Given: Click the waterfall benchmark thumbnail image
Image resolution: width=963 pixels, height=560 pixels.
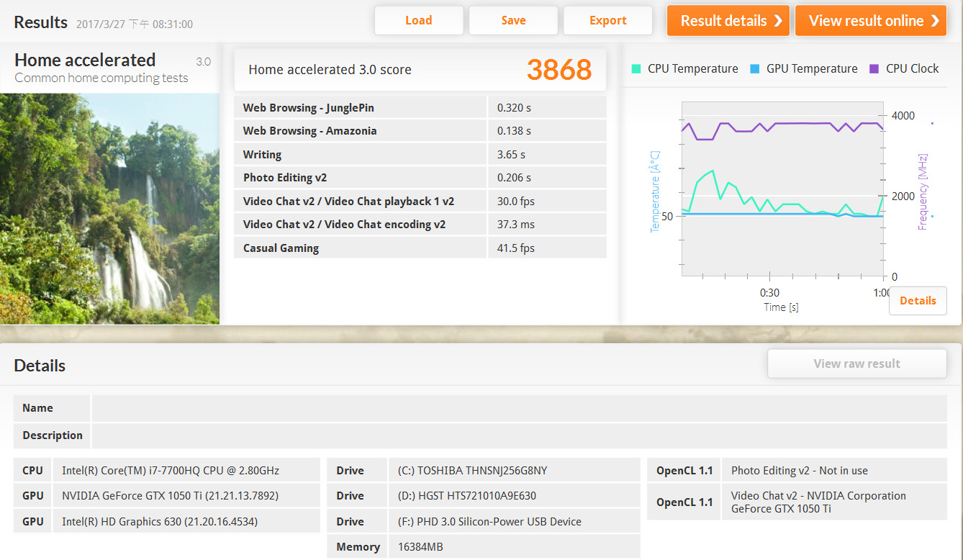Looking at the screenshot, I should (109, 209).
